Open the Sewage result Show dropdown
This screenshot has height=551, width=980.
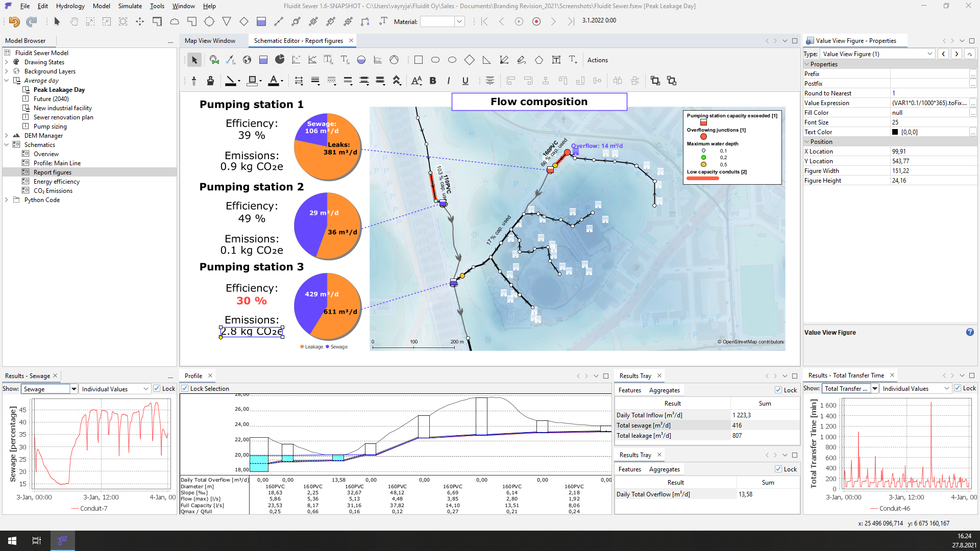point(73,389)
